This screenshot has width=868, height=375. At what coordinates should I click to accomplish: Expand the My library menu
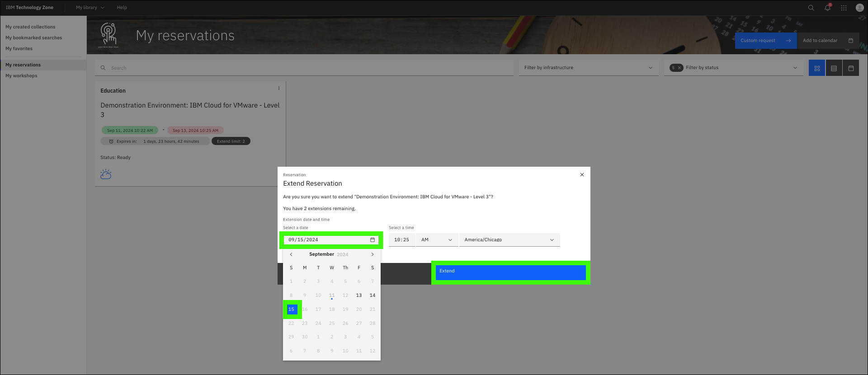pyautogui.click(x=90, y=8)
